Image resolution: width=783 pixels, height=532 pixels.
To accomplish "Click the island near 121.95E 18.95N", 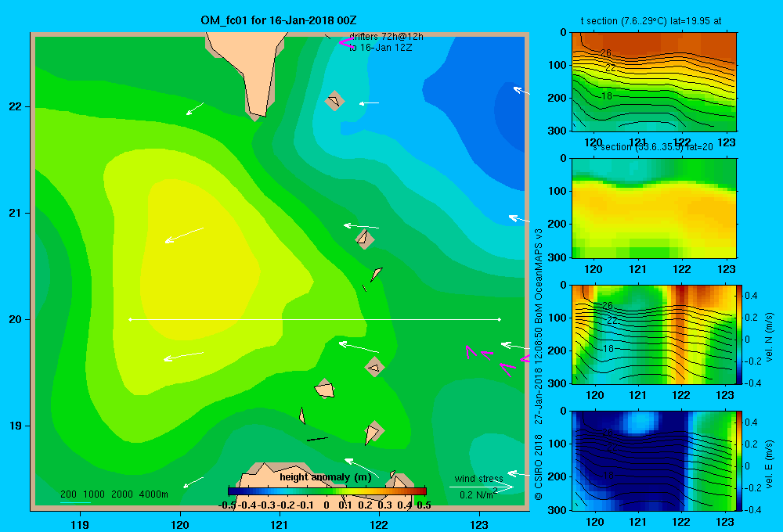I will (x=373, y=432).
